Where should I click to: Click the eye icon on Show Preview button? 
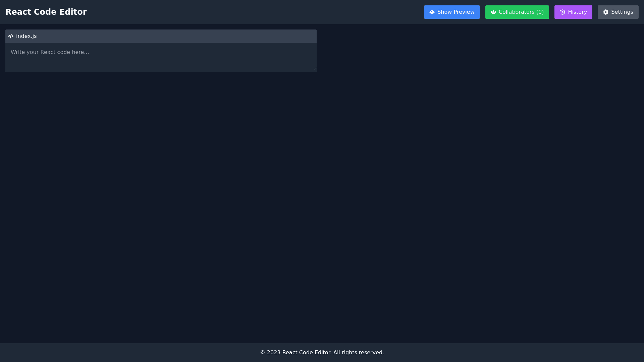pyautogui.click(x=431, y=12)
